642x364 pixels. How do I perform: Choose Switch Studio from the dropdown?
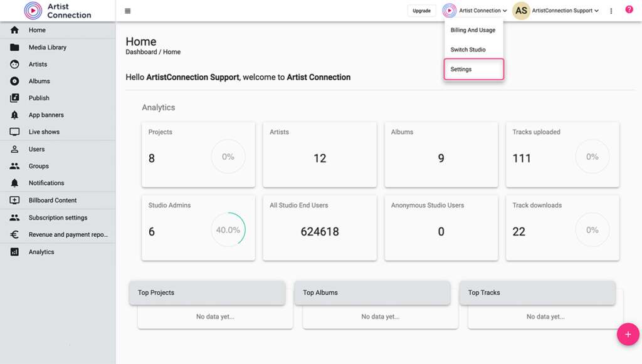(473, 49)
